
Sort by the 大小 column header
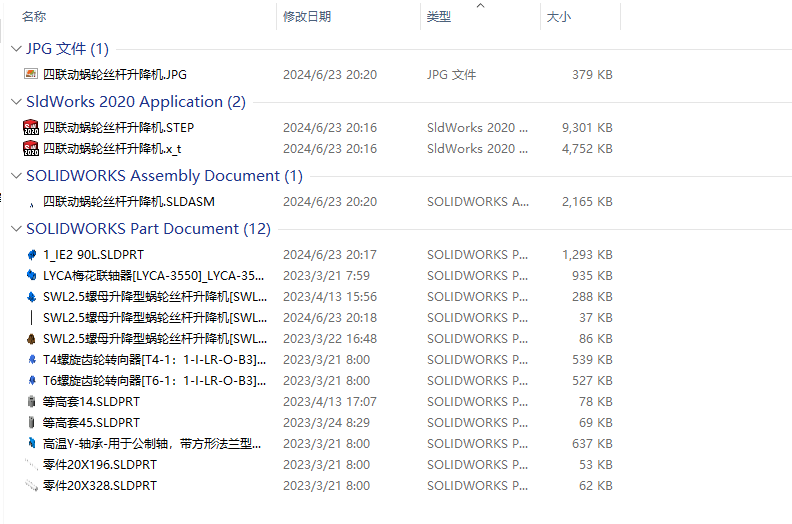[x=559, y=17]
